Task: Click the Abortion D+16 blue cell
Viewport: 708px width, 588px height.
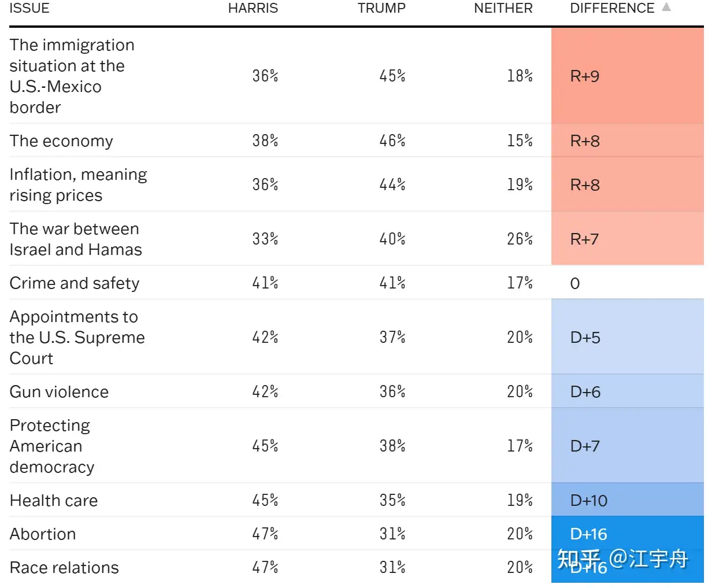Action: (x=627, y=532)
